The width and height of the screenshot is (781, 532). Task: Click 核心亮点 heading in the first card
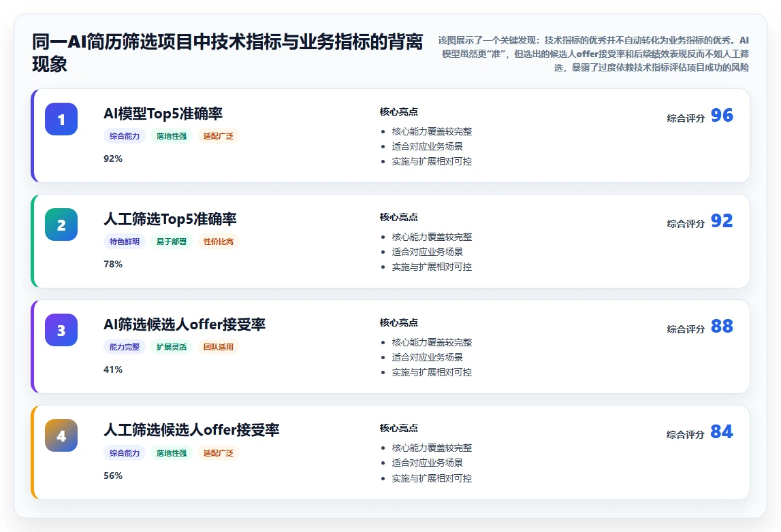click(x=398, y=112)
